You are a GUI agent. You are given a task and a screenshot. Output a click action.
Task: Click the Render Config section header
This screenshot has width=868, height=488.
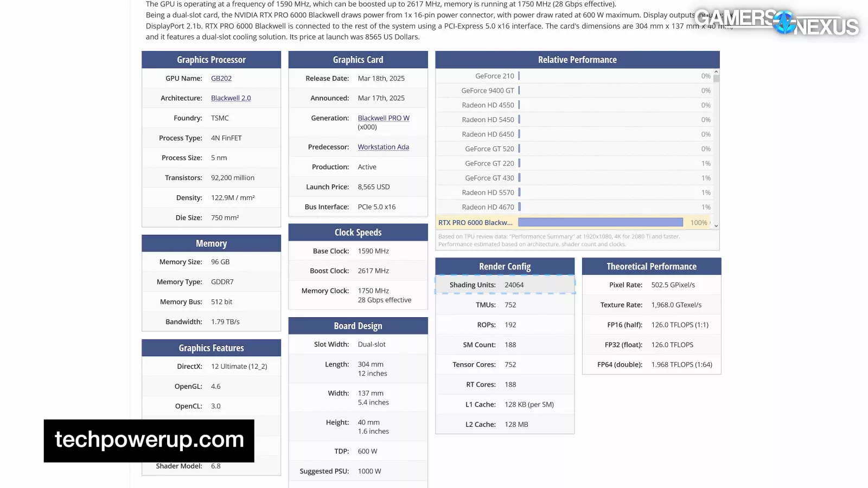pyautogui.click(x=505, y=267)
